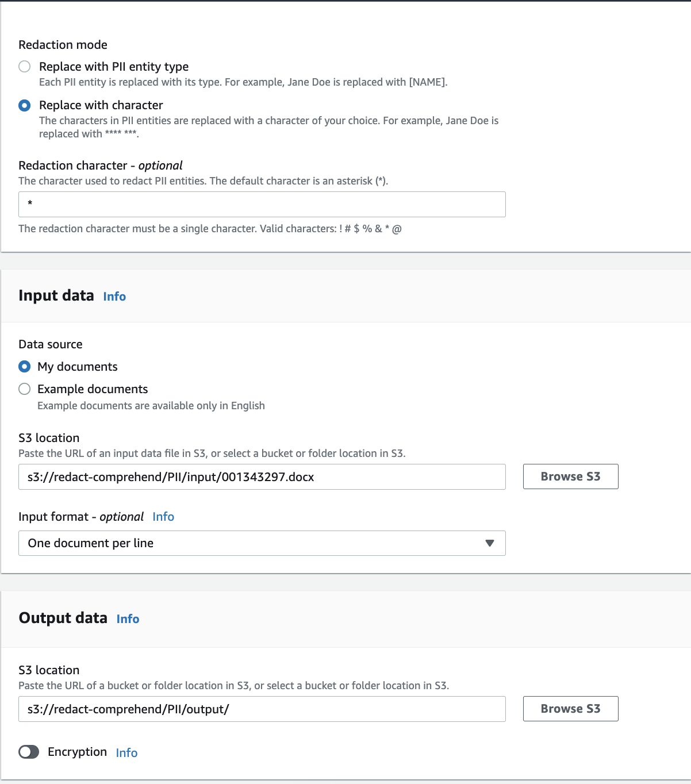This screenshot has width=691, height=784.
Task: Click Browse S3 for the output location
Action: click(570, 709)
